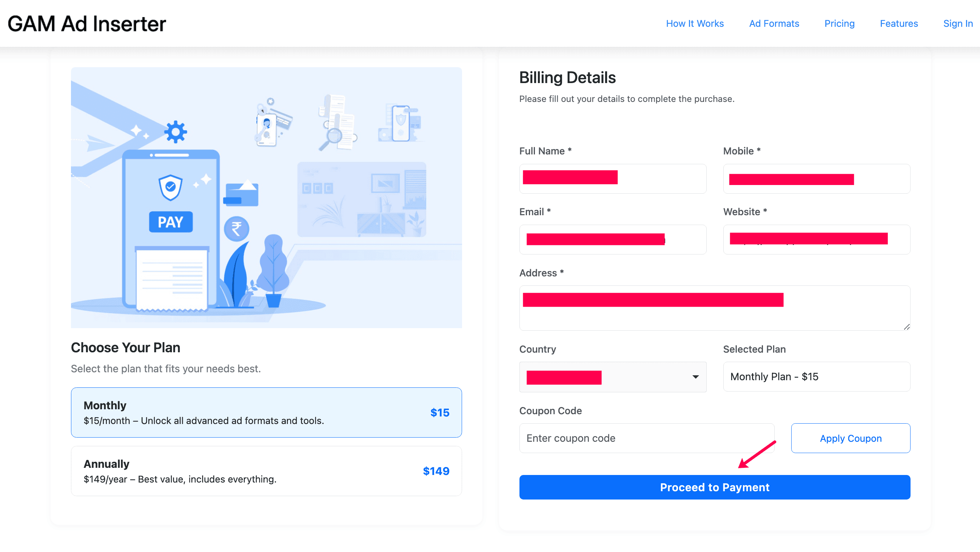Click Proceed to Payment button
The height and width of the screenshot is (552, 980).
[x=715, y=487]
